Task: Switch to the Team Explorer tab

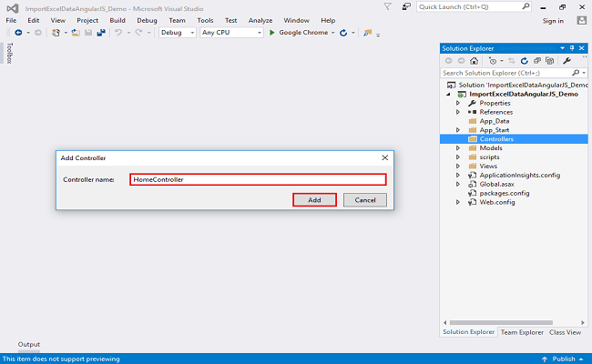Action: (x=522, y=332)
